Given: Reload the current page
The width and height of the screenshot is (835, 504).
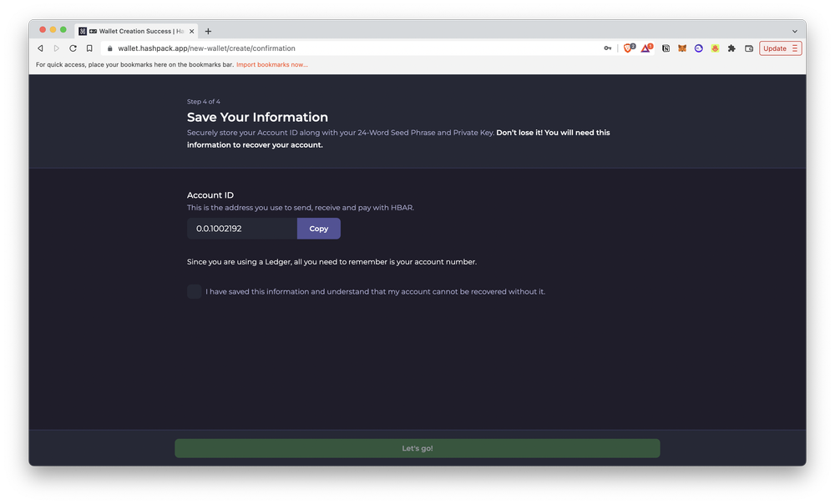Looking at the screenshot, I should [x=73, y=48].
